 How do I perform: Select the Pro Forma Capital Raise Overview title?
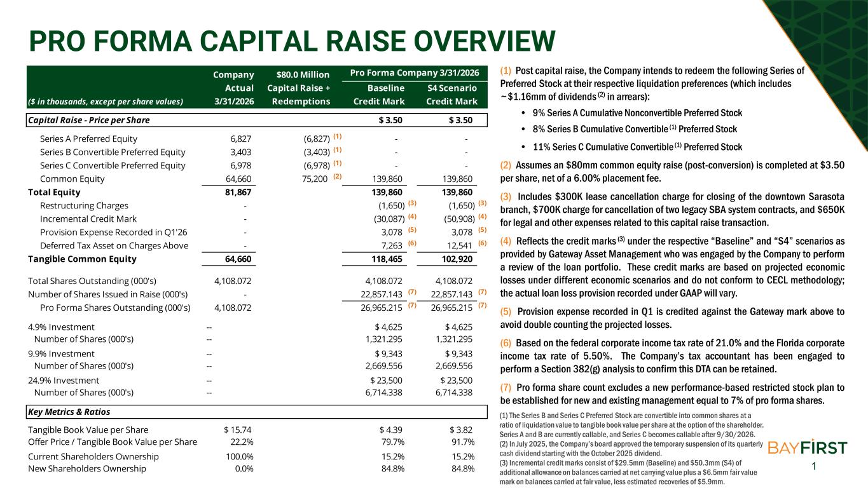pyautogui.click(x=292, y=41)
